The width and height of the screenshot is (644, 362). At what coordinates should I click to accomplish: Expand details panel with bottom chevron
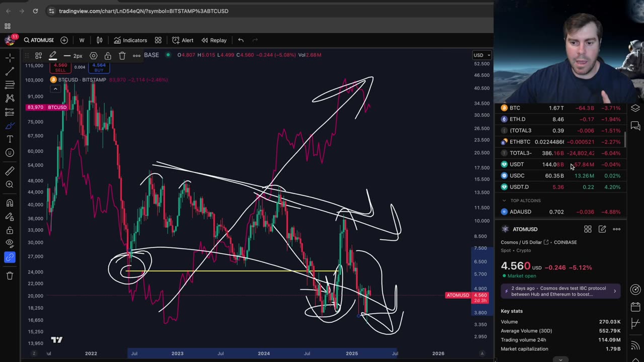pyautogui.click(x=560, y=359)
